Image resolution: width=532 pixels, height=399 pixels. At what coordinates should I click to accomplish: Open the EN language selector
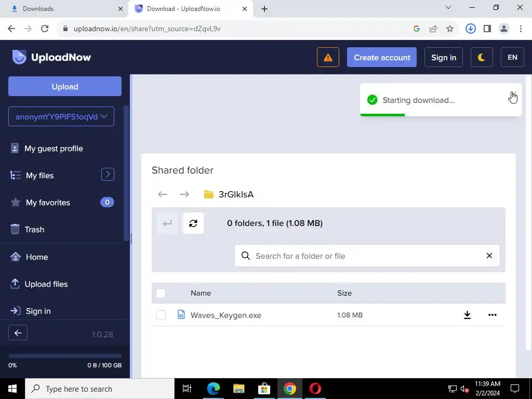click(x=512, y=57)
